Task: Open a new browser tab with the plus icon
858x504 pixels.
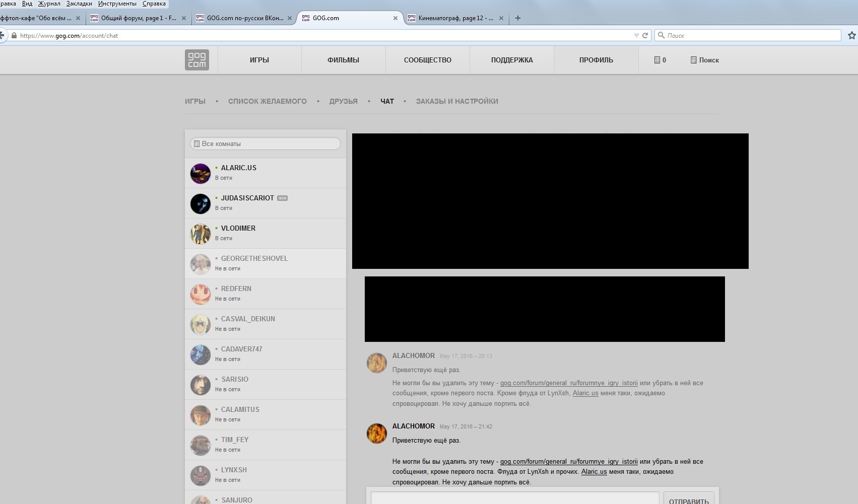Action: (517, 18)
